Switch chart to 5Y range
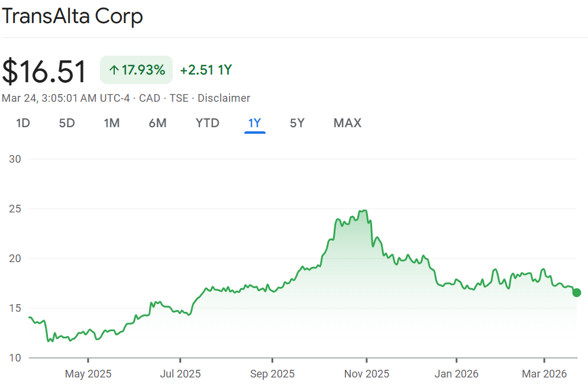 pyautogui.click(x=297, y=123)
